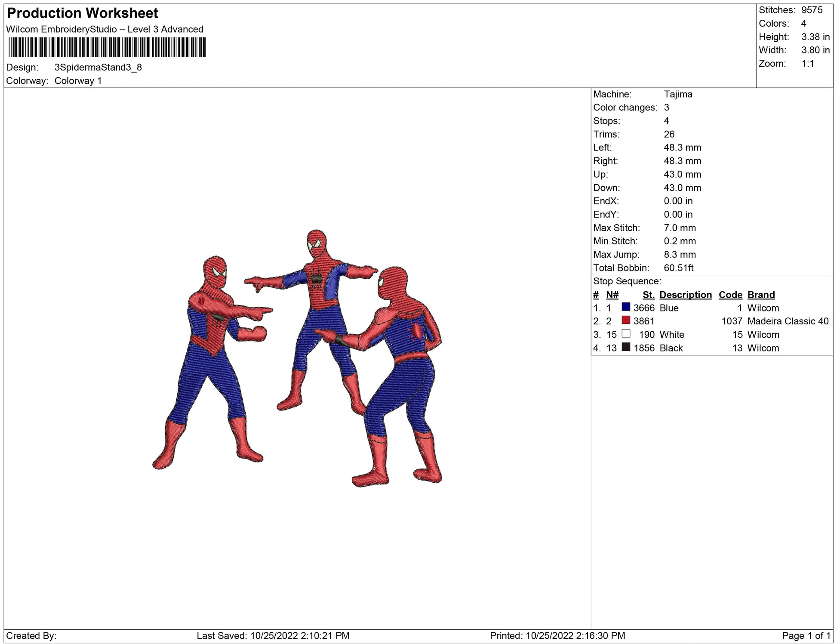Screen dimensions: 837x644
Task: Click the Brand column header
Action: [761, 295]
